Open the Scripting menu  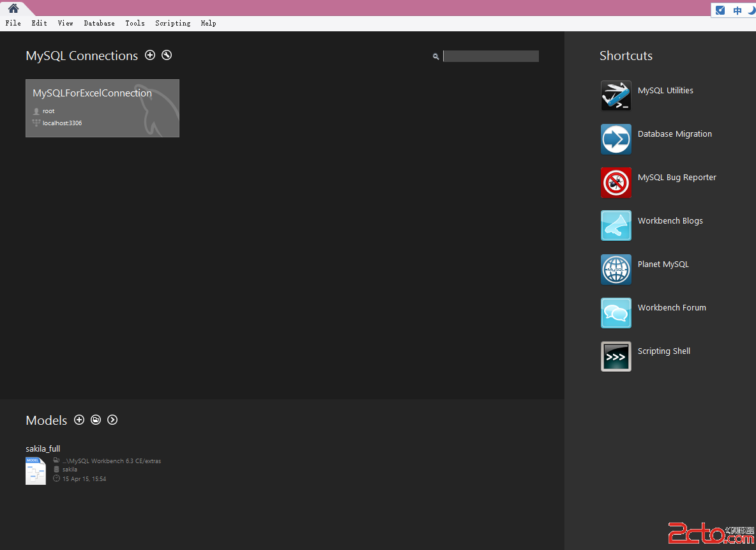point(172,23)
